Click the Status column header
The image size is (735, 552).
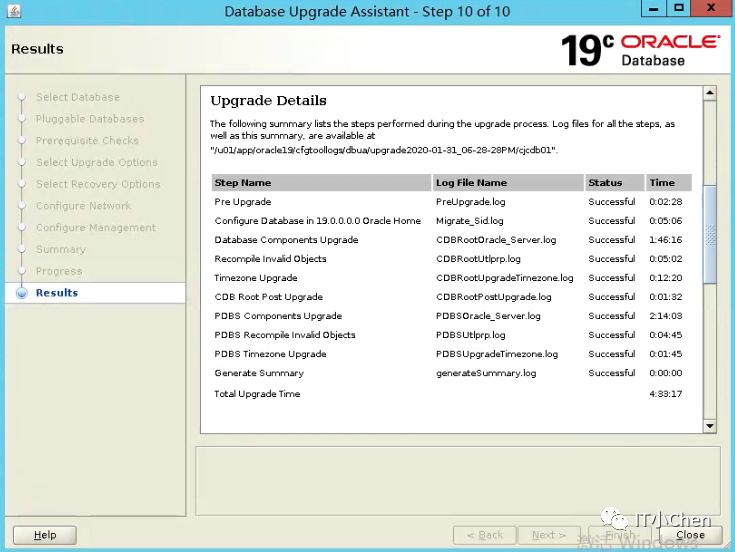(x=615, y=183)
